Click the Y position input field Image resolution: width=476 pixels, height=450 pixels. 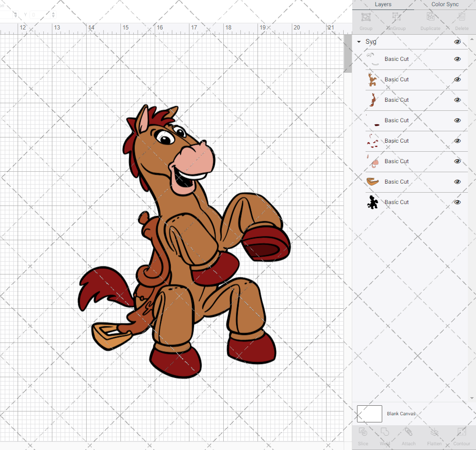(x=40, y=15)
